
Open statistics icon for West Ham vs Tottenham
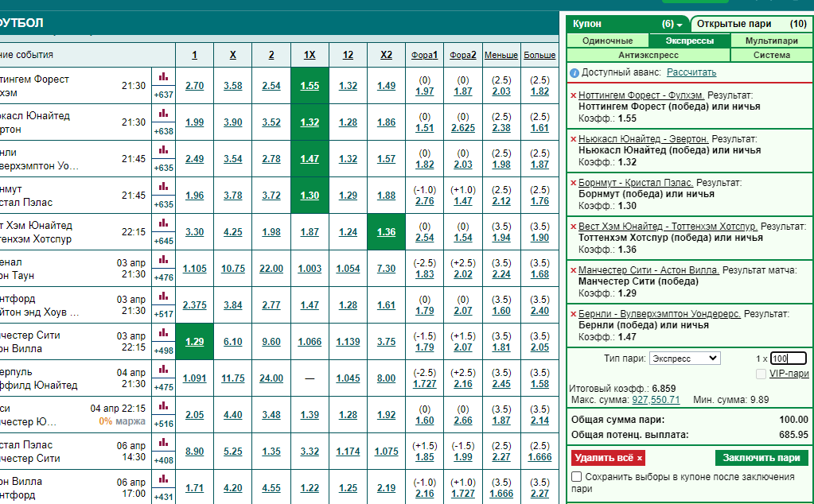164,223
